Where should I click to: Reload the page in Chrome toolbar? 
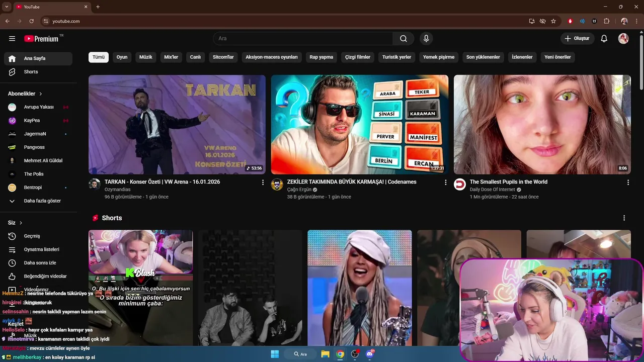pos(31,21)
